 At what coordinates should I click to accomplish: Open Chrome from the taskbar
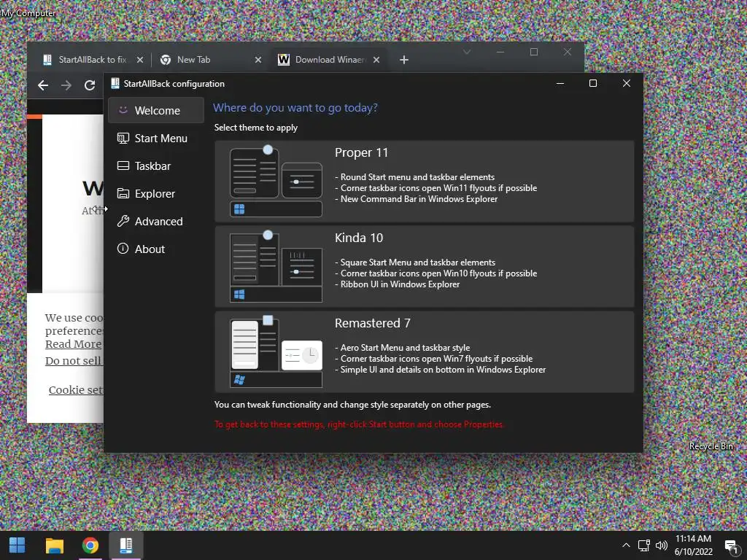pos(90,545)
